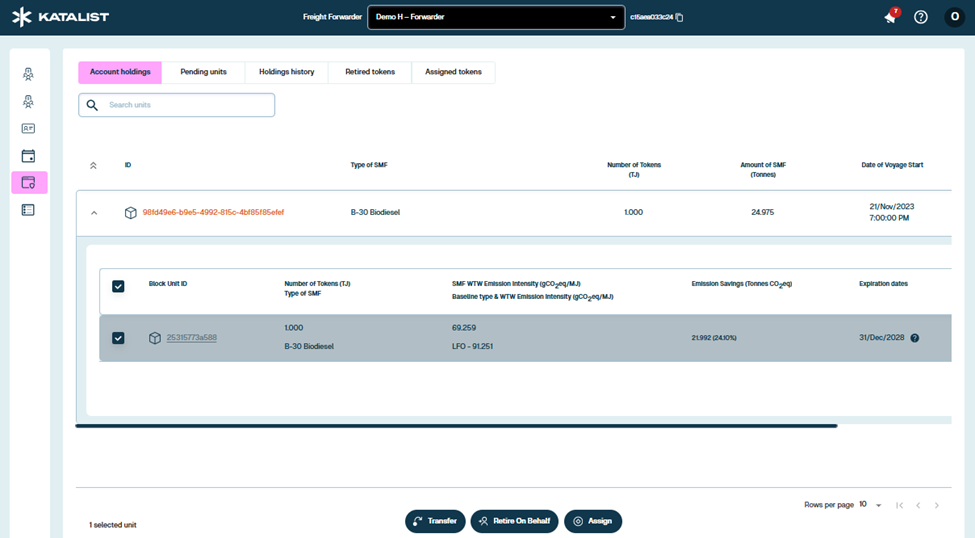Open the rows per page dropdown
This screenshot has width=975, height=538.
click(871, 505)
